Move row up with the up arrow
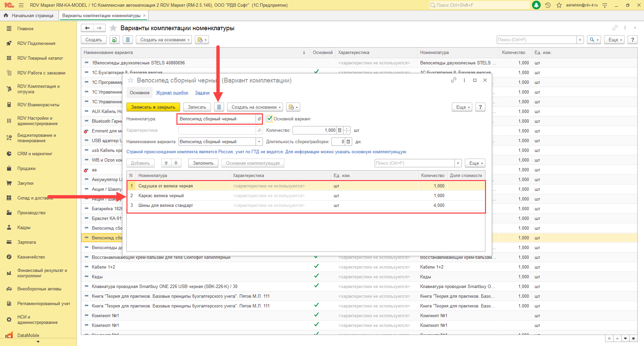Screen dimensions: 644x346 [166, 163]
